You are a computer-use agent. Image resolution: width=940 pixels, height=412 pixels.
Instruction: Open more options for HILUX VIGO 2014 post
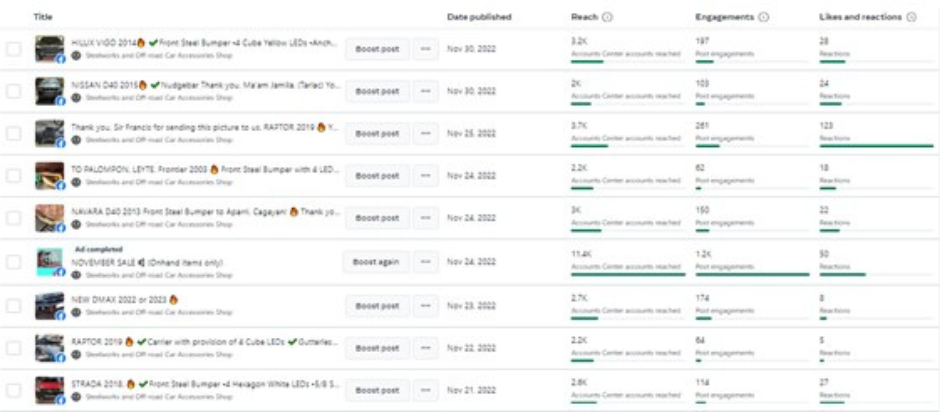[425, 49]
